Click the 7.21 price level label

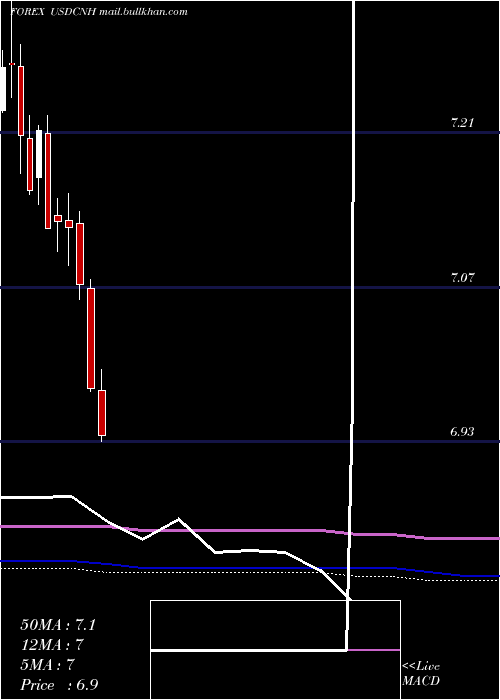462,123
